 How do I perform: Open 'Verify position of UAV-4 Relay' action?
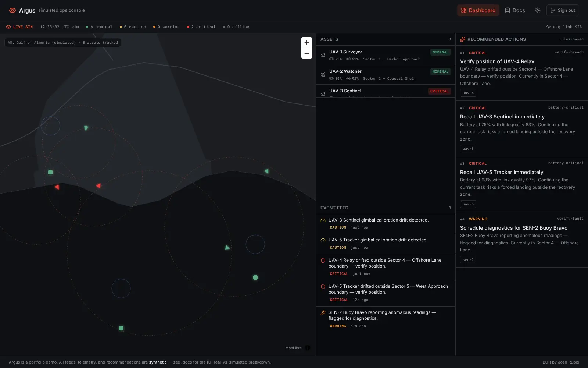497,61
